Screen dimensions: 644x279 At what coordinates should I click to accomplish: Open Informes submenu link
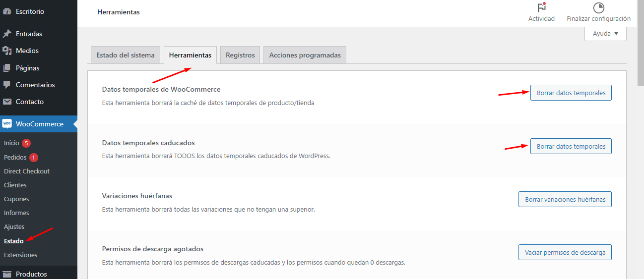[x=16, y=213]
